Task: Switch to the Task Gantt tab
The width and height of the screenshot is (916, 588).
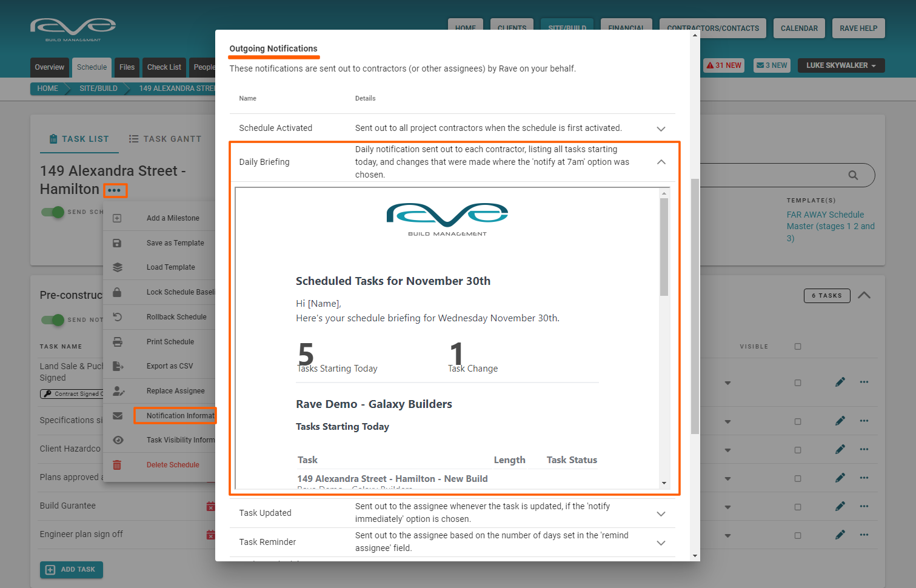Action: point(165,139)
